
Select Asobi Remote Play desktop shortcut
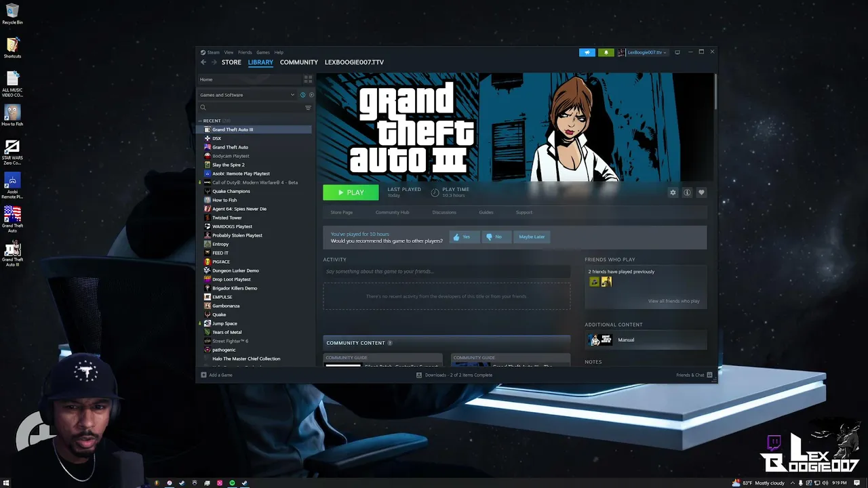pos(12,186)
